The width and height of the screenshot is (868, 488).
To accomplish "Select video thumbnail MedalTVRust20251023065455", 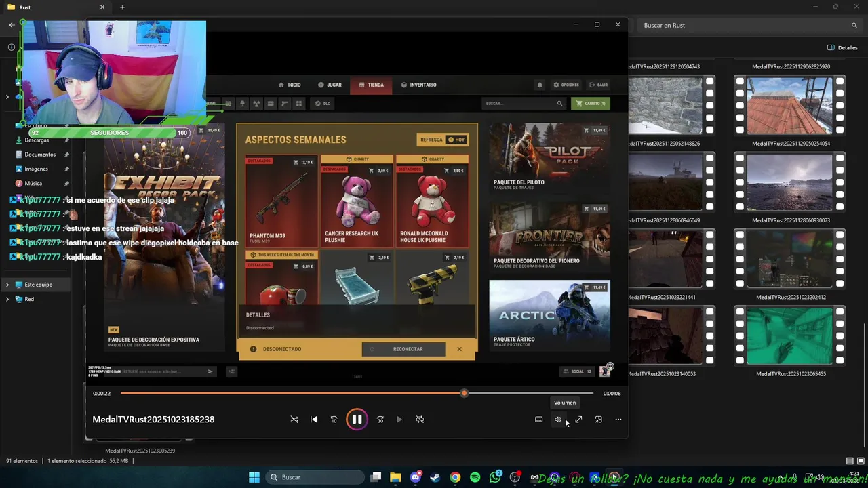I will point(790,335).
